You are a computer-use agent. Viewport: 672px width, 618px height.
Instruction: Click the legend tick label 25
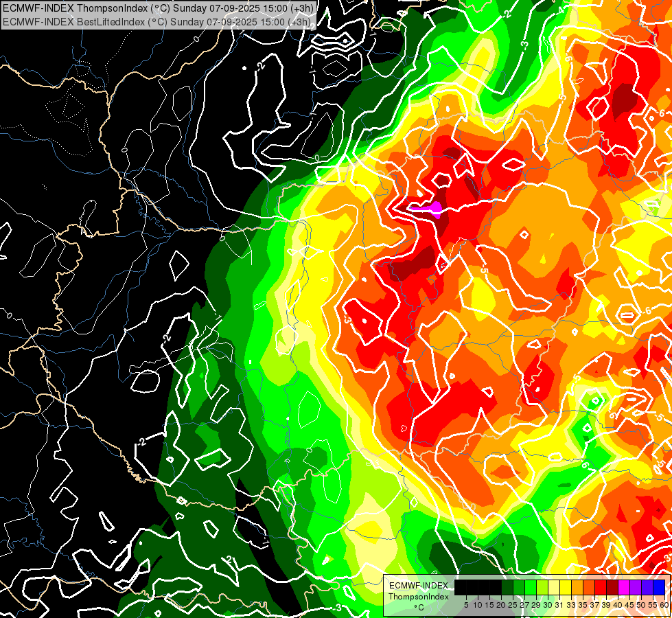click(513, 605)
